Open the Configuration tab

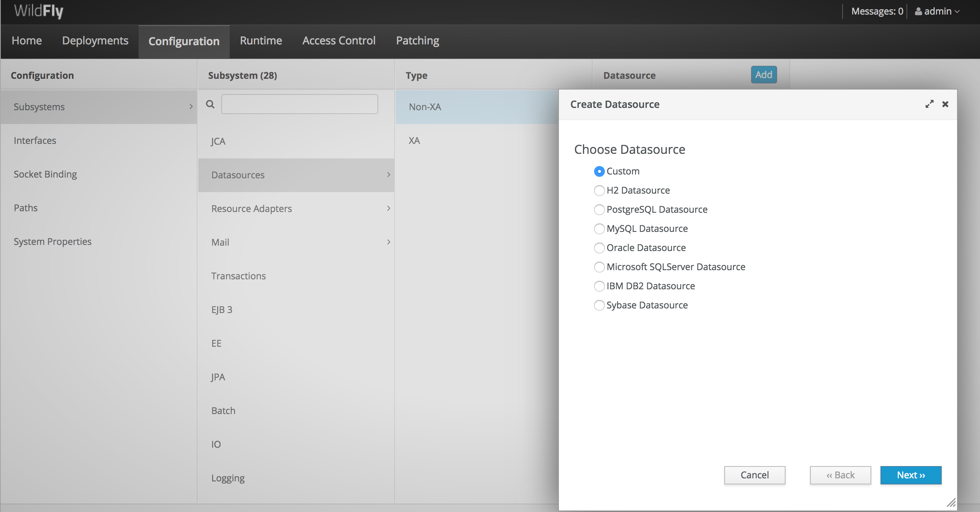pyautogui.click(x=184, y=41)
